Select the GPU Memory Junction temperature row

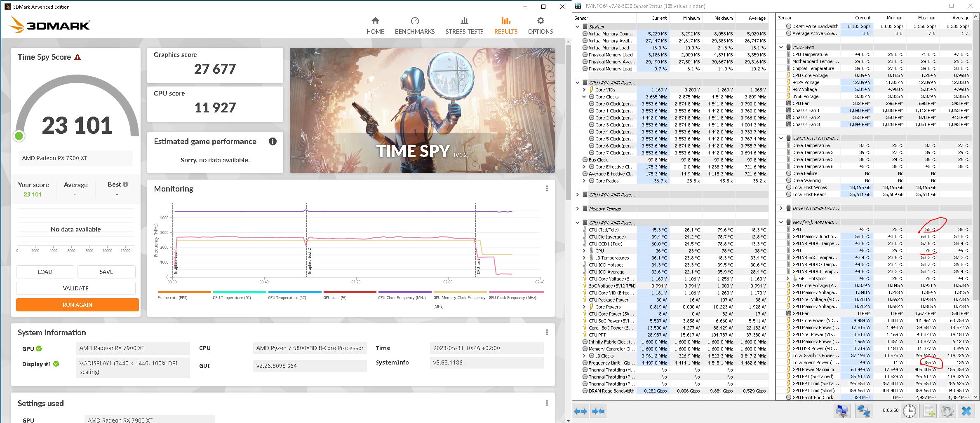(874, 236)
